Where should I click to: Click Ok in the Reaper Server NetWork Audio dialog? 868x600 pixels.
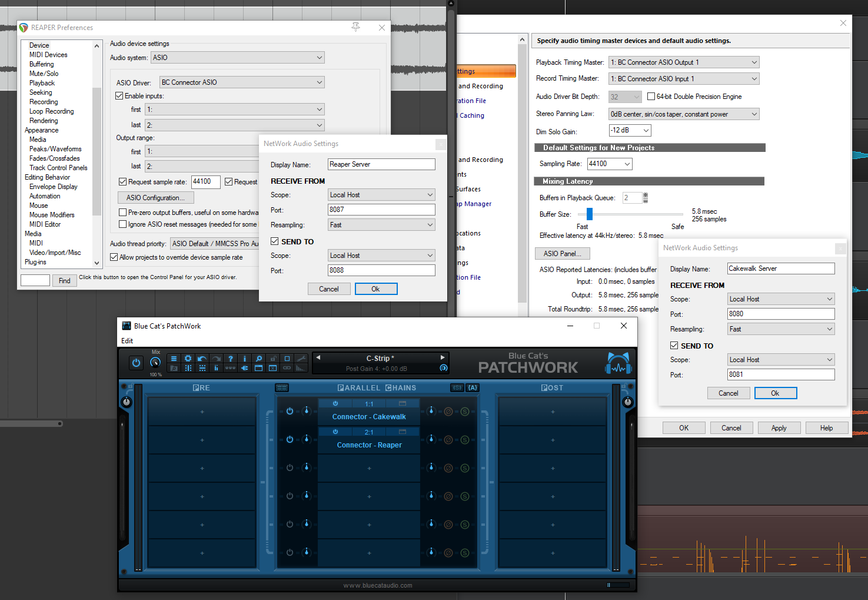[x=376, y=289]
